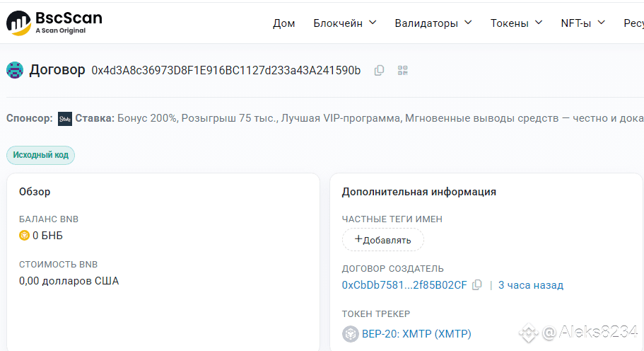Copy the contract creator address
The width and height of the screenshot is (644, 351).
click(x=477, y=285)
